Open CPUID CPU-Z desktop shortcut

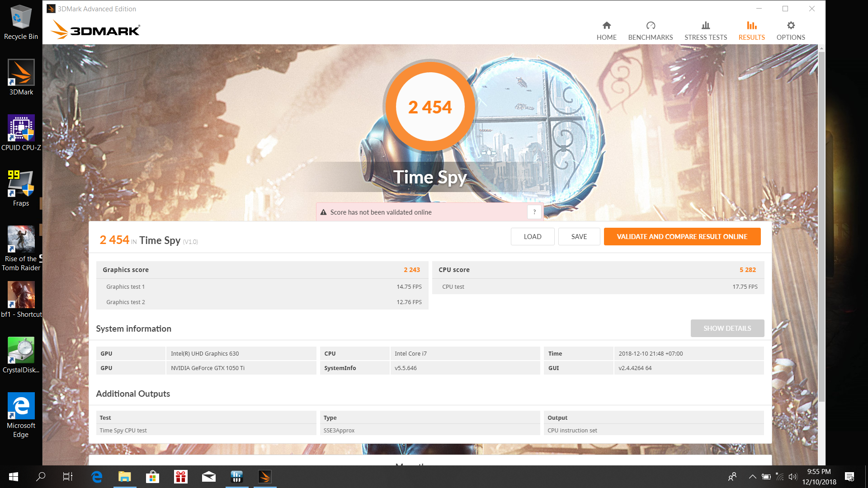(x=21, y=133)
